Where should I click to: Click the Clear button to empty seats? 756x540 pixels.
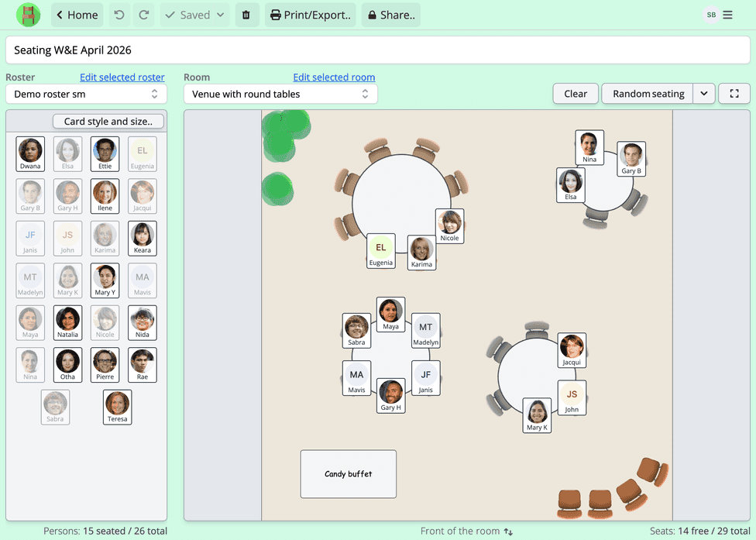(575, 93)
